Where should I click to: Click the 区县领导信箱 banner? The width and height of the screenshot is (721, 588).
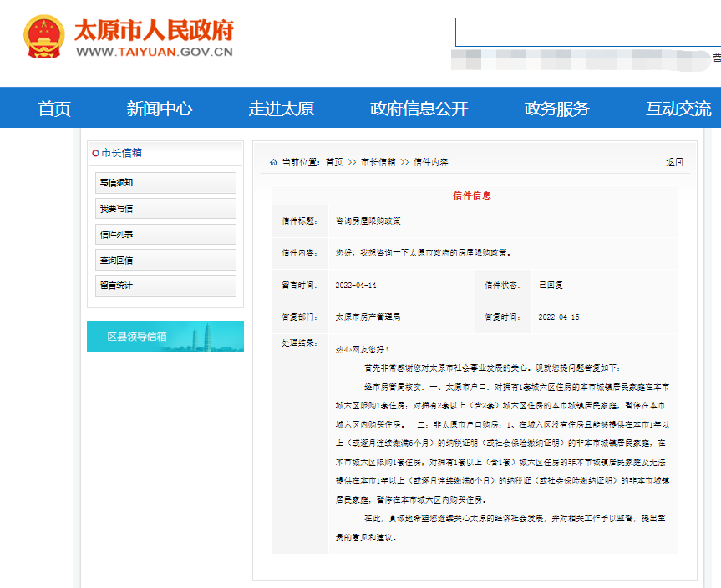pos(165,337)
